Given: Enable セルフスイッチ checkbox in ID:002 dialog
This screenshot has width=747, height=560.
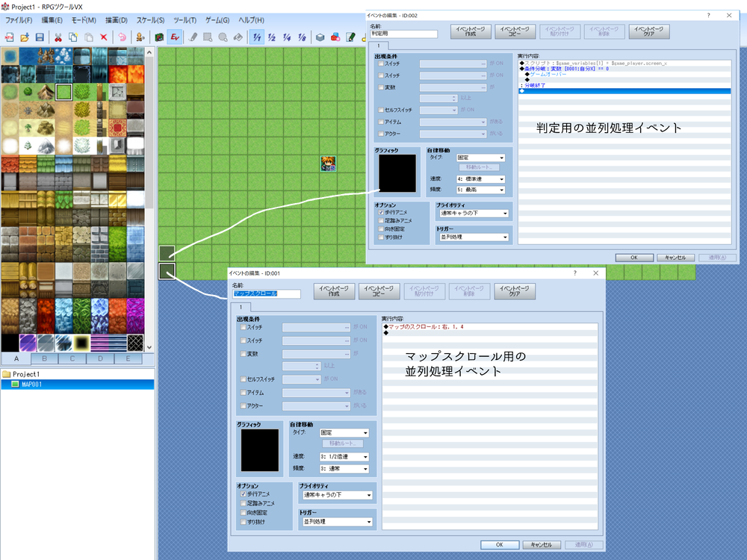Looking at the screenshot, I should point(381,110).
